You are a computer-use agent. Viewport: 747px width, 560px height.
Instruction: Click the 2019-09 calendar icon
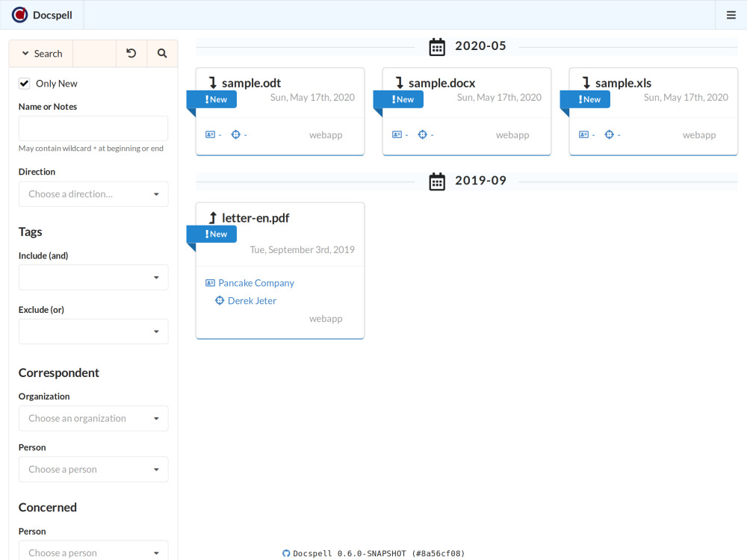437,181
